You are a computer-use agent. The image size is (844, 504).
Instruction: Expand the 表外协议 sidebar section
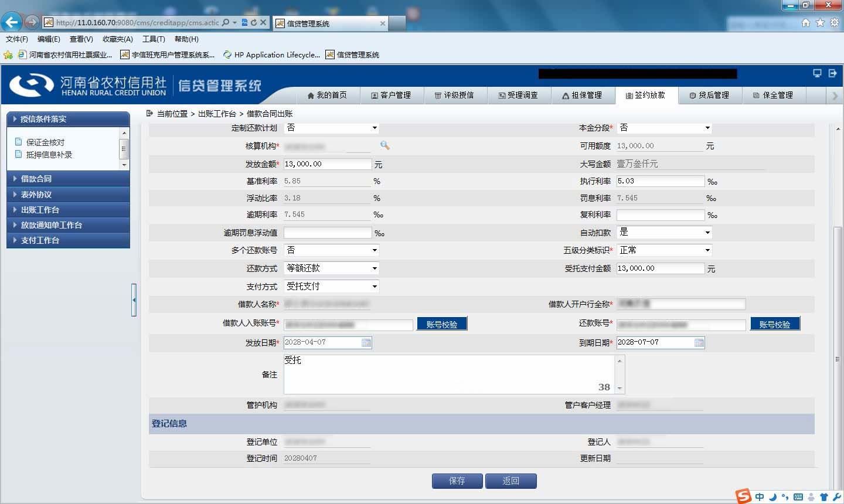(x=68, y=195)
